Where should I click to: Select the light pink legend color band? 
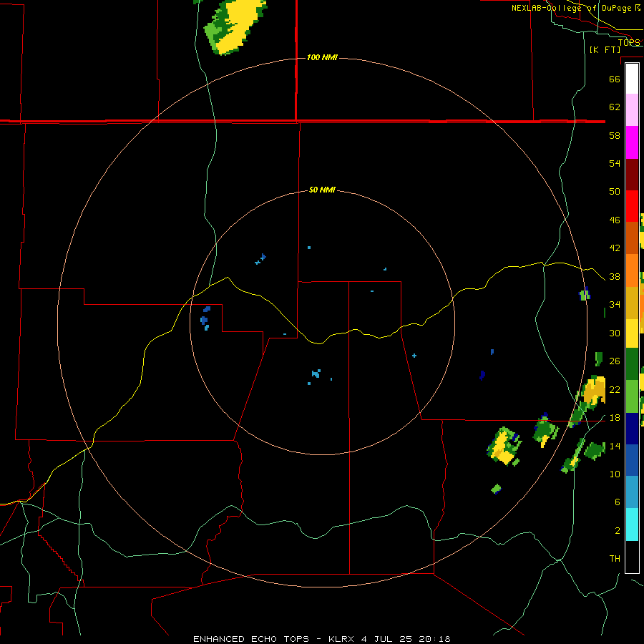632,110
